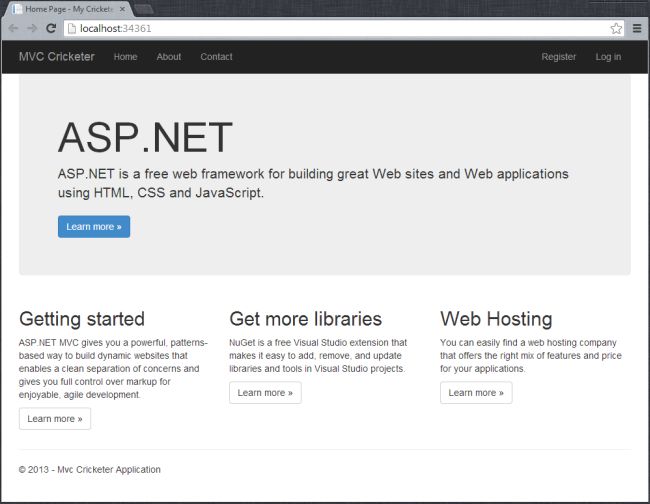
Task: Click the browser back arrow
Action: pos(14,28)
